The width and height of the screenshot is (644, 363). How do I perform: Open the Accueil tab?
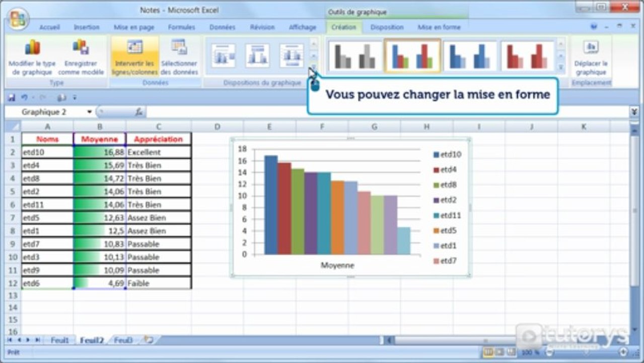click(49, 27)
